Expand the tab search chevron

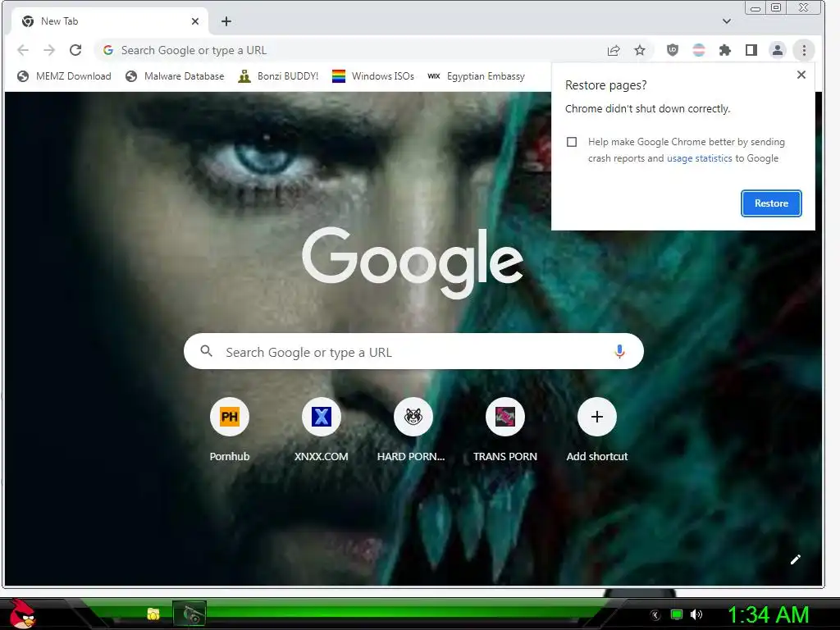[727, 21]
